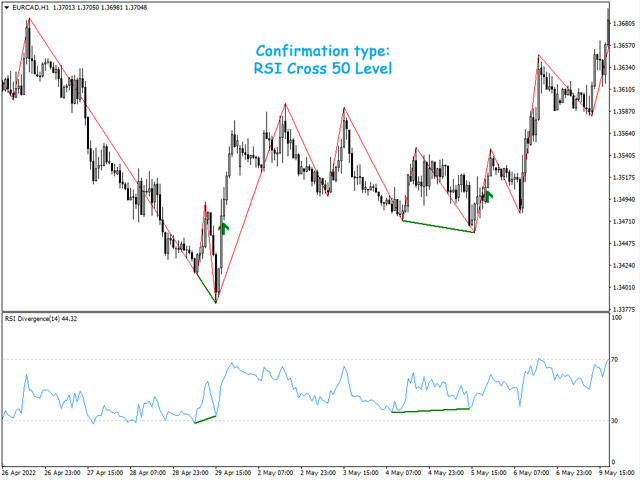This screenshot has height=480, width=640.
Task: Click the 6 May 23:00 time label
Action: pyautogui.click(x=574, y=473)
